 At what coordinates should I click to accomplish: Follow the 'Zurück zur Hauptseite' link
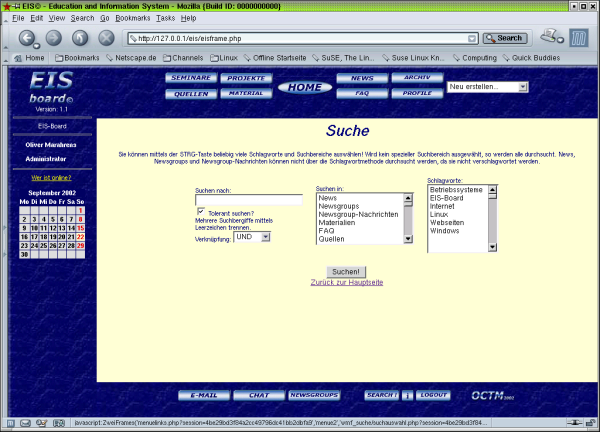[347, 282]
